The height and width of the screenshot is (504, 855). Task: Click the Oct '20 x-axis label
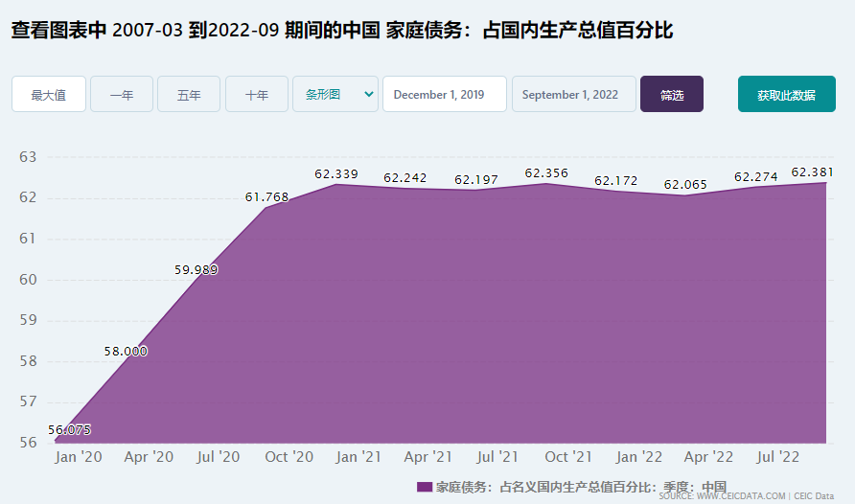coord(289,457)
